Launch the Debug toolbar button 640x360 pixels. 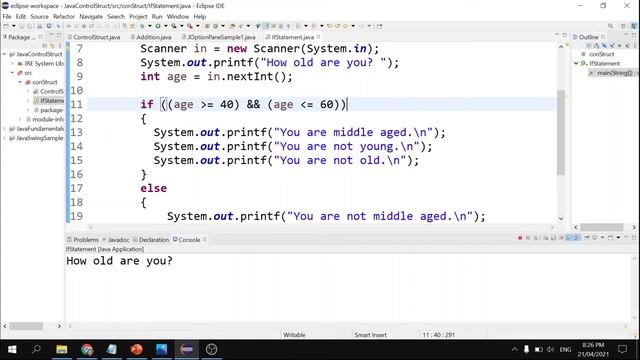point(142,26)
